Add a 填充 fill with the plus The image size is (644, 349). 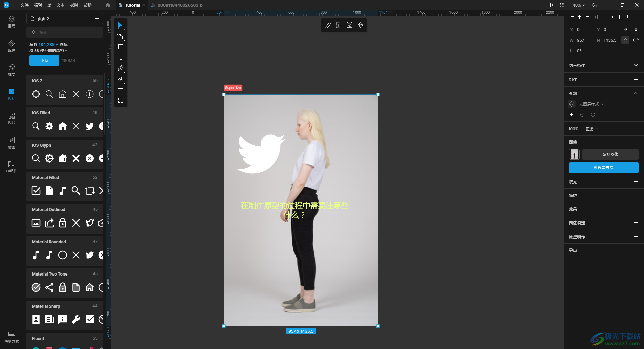(636, 182)
